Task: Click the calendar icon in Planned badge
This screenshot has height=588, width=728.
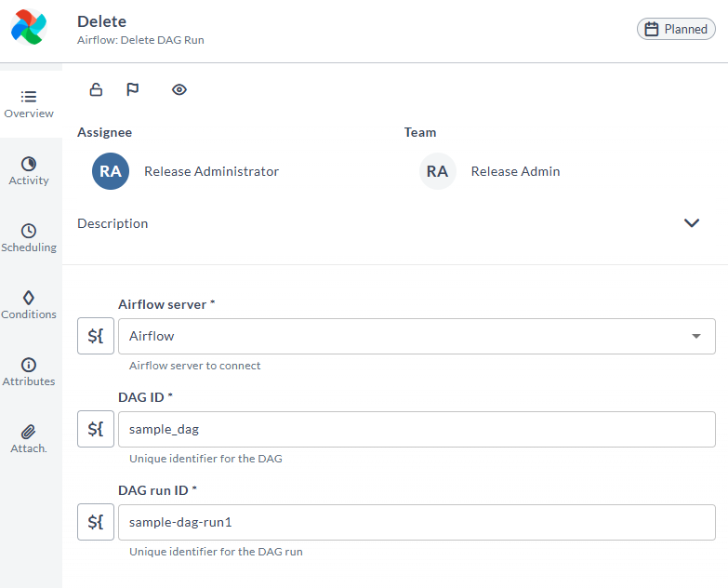Action: coord(652,29)
